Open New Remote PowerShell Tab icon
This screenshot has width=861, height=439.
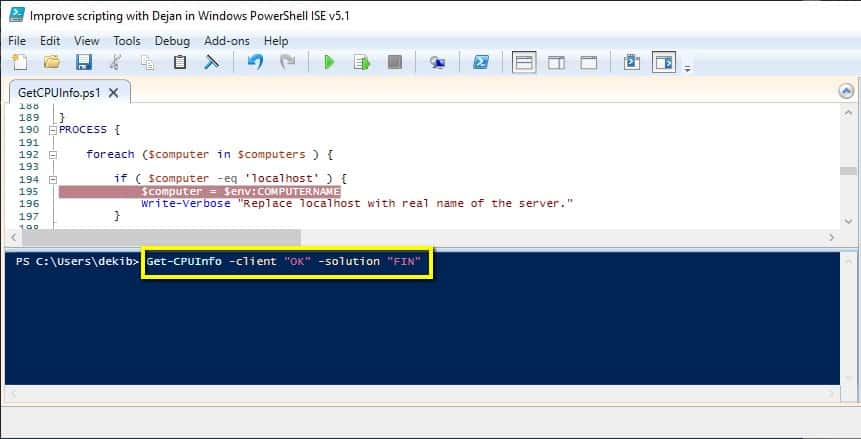437,62
